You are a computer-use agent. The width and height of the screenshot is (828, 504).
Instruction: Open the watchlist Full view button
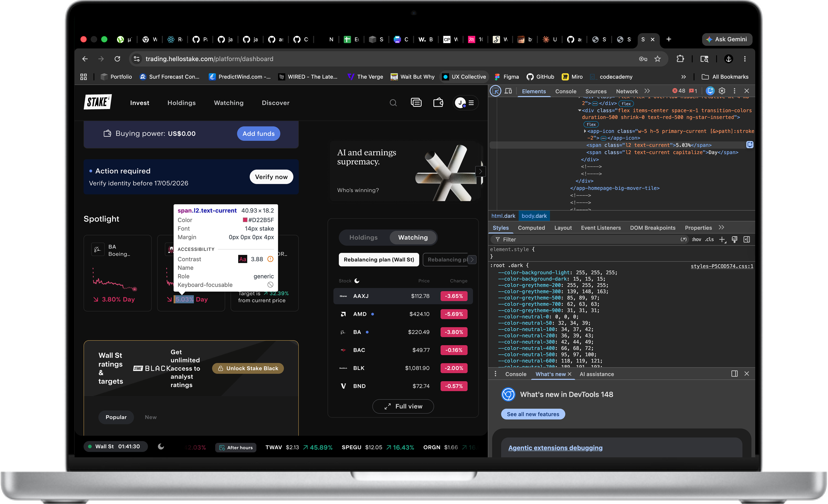point(403,406)
